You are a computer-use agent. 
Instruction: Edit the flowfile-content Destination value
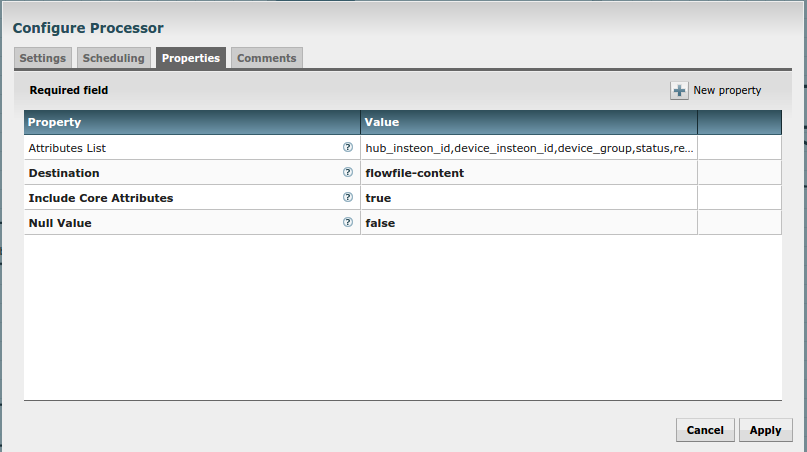(529, 173)
